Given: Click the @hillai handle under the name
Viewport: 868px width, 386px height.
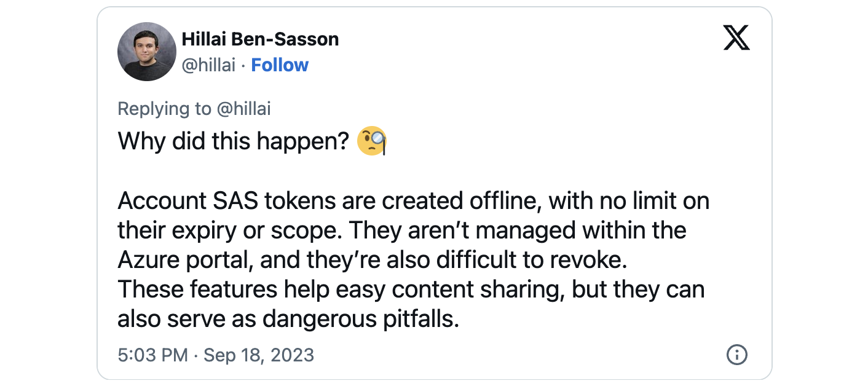Looking at the screenshot, I should coord(208,65).
